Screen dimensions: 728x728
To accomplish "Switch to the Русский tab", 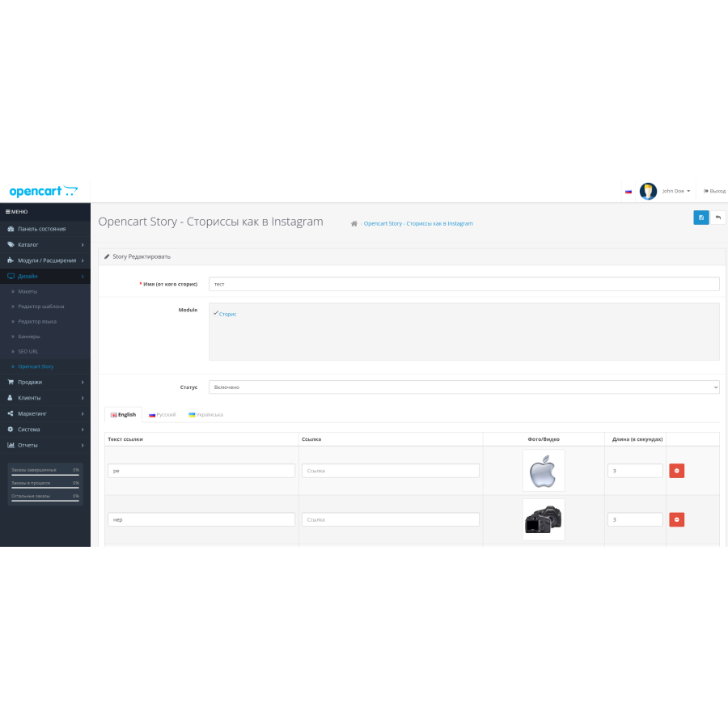I will 162,415.
